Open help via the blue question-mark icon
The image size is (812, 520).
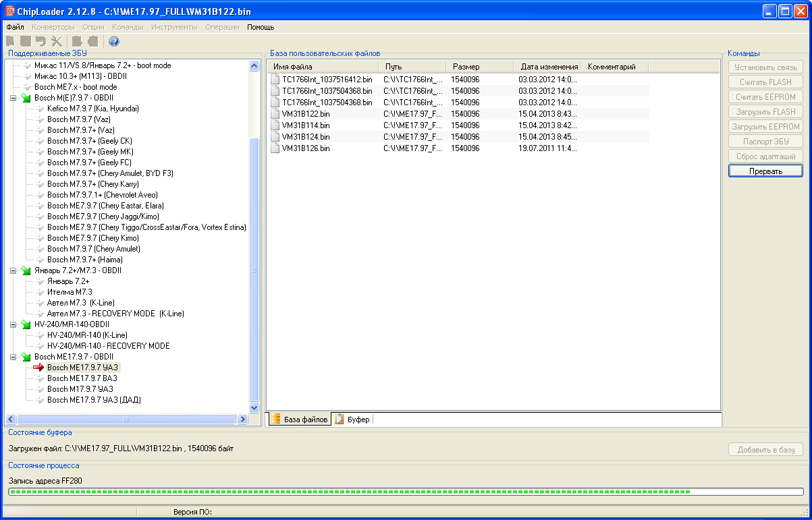pyautogui.click(x=114, y=41)
